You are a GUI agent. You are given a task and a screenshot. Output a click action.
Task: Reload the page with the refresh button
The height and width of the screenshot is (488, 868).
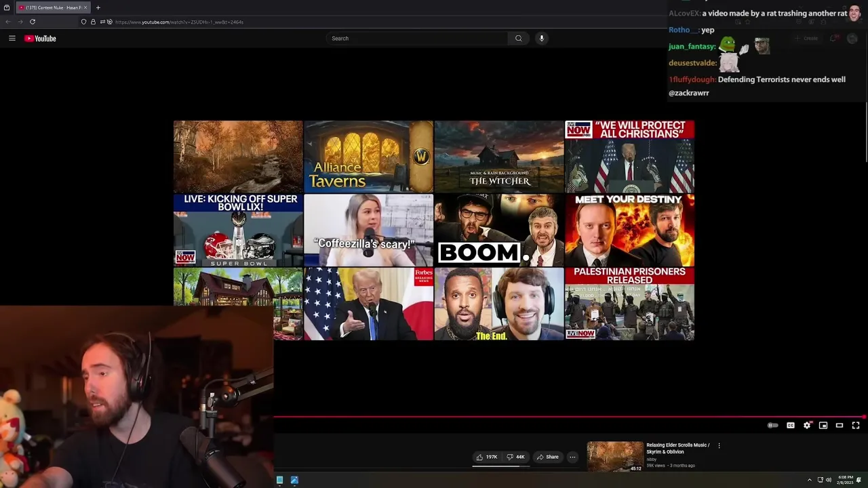tap(33, 22)
